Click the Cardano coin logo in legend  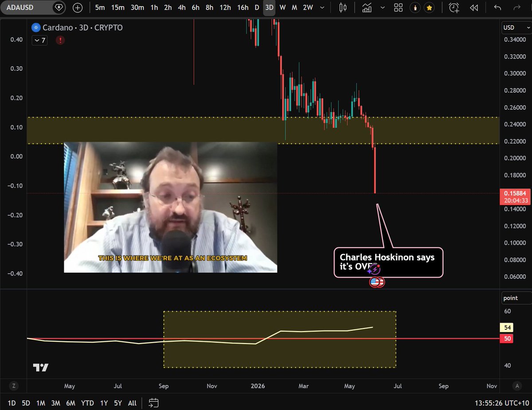(36, 27)
